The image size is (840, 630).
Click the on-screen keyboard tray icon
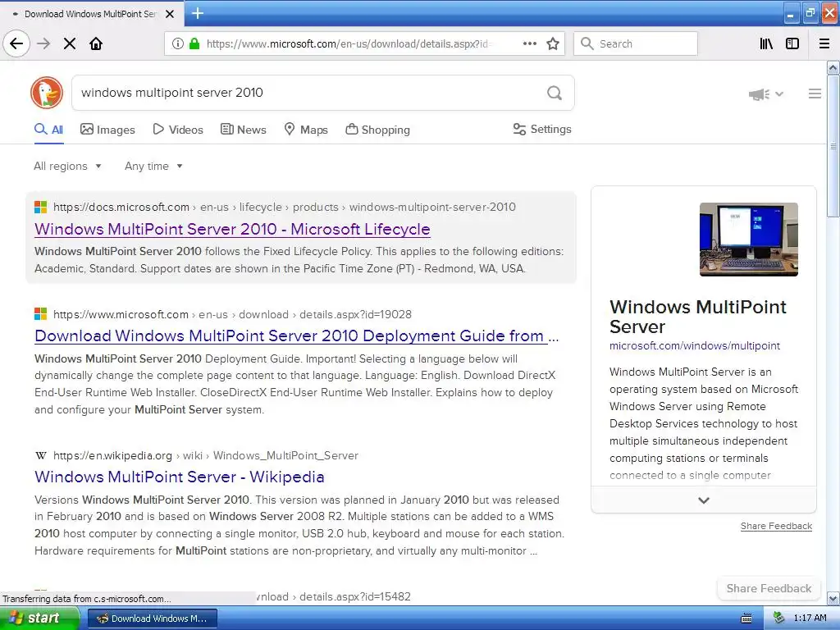pos(746,619)
